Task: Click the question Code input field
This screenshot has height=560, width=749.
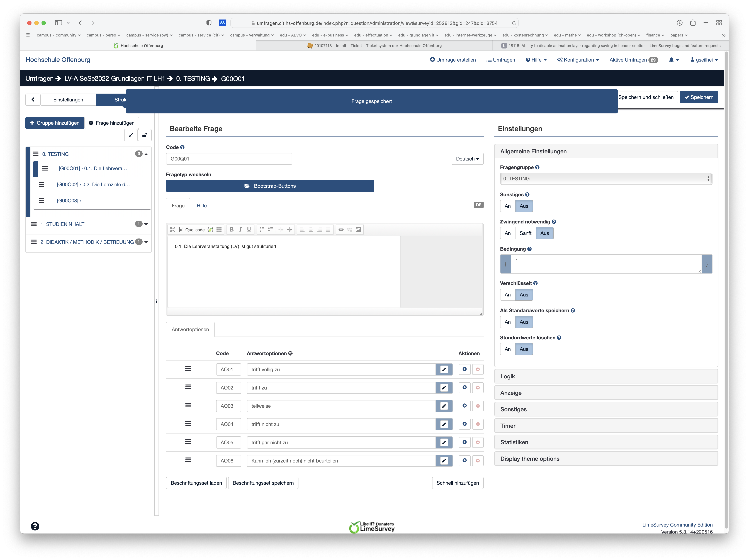Action: click(x=229, y=159)
